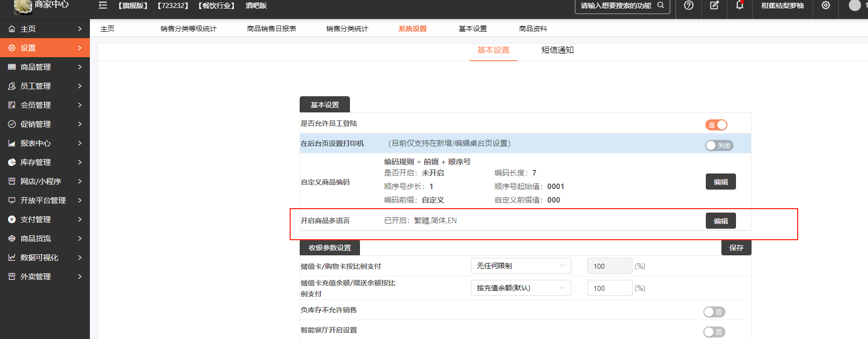Open 库存管理 pie icon in sidebar
Screen dimensions: 868x339
[x=12, y=162]
